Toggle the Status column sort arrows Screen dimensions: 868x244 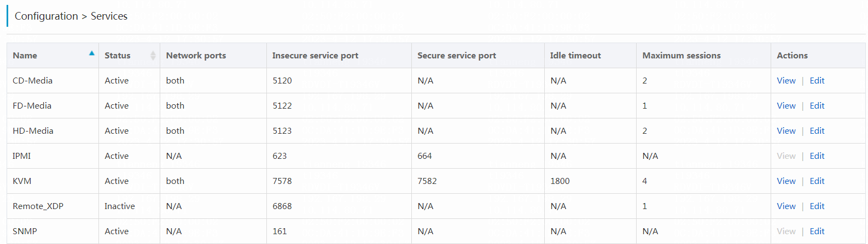coord(153,55)
